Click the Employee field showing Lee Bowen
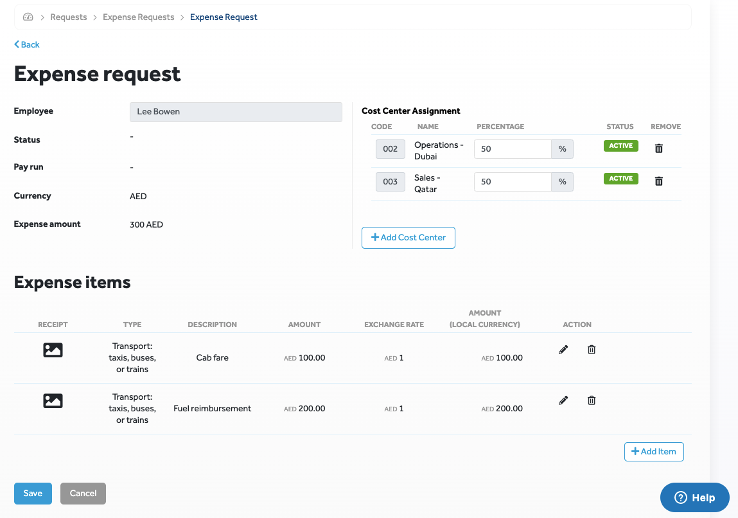 pos(235,112)
